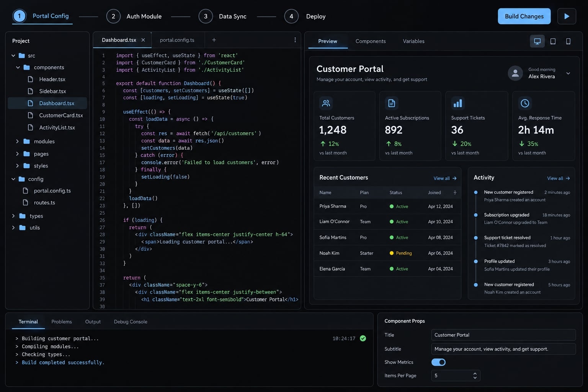
Task: Click the Alex Rivera avatar icon
Action: click(515, 73)
